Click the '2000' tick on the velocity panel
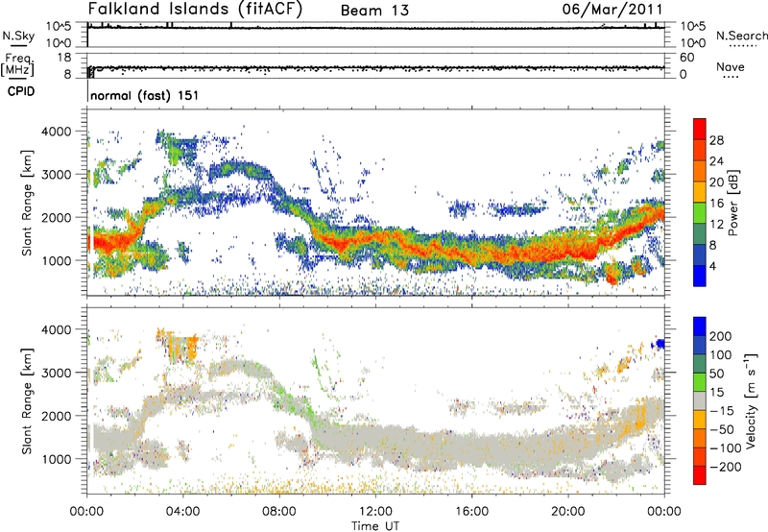 coord(57,416)
